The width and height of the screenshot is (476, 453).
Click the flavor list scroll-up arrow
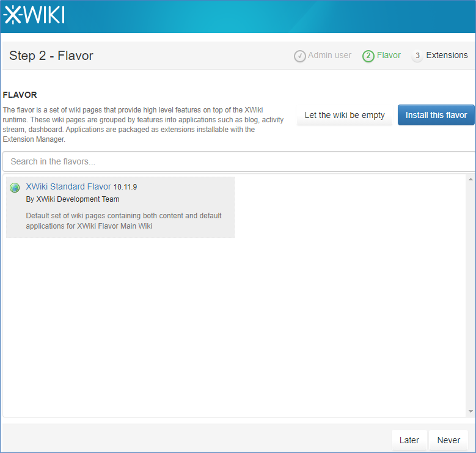[470, 179]
